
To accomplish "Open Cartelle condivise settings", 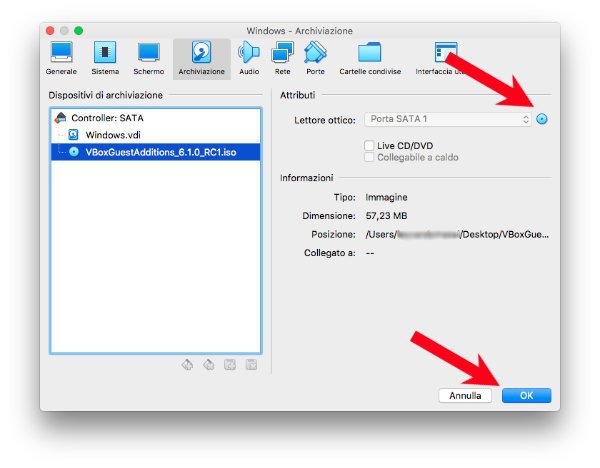I will click(x=370, y=59).
